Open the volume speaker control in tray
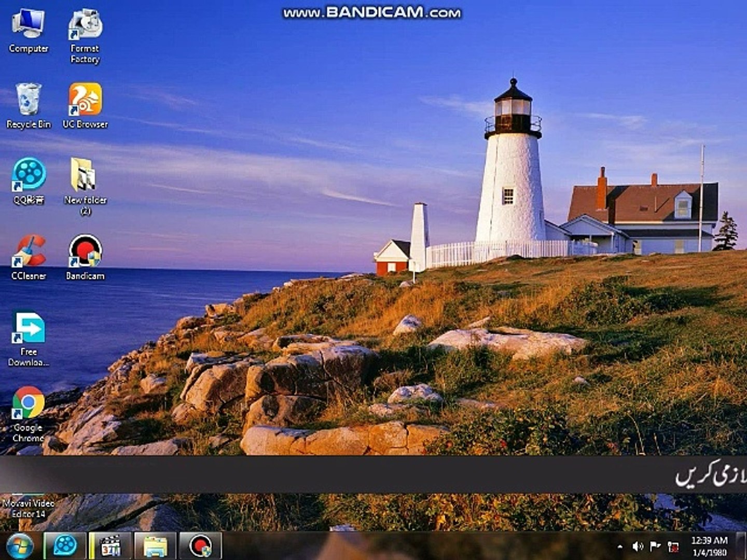 tap(638, 547)
